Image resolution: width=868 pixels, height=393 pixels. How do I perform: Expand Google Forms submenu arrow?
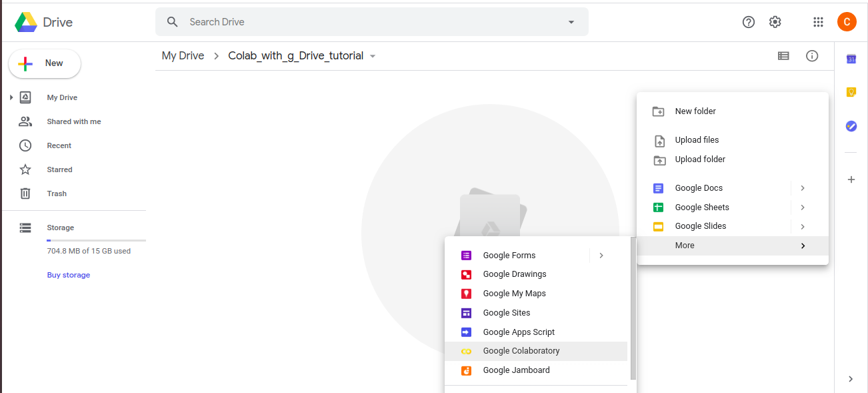(601, 256)
